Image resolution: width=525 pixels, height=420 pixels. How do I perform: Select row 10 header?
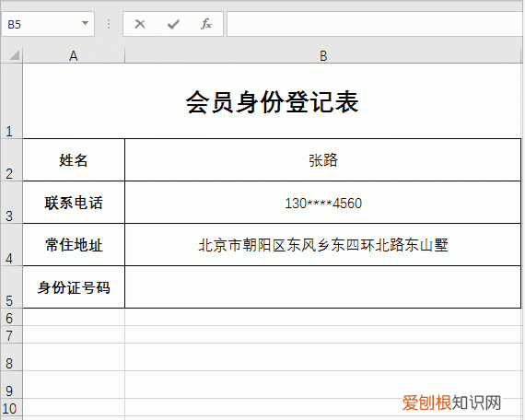coord(11,407)
